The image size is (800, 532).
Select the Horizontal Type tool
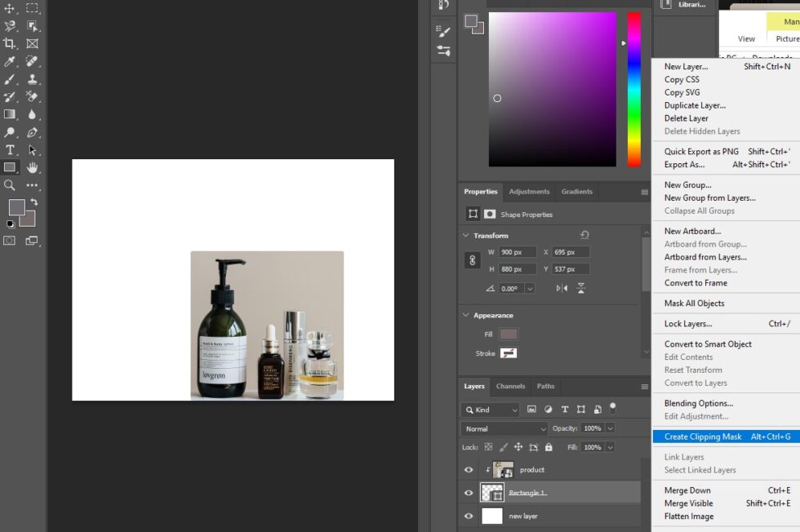10,150
